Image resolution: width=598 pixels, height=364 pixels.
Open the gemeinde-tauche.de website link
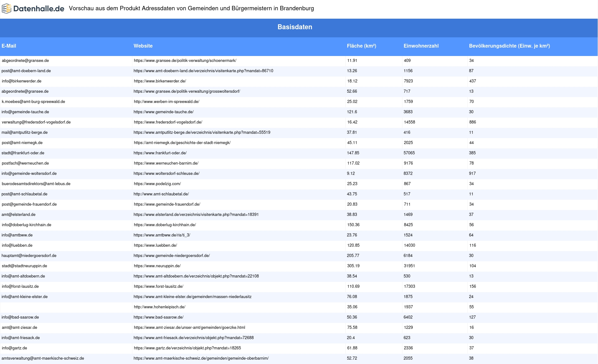(x=164, y=112)
